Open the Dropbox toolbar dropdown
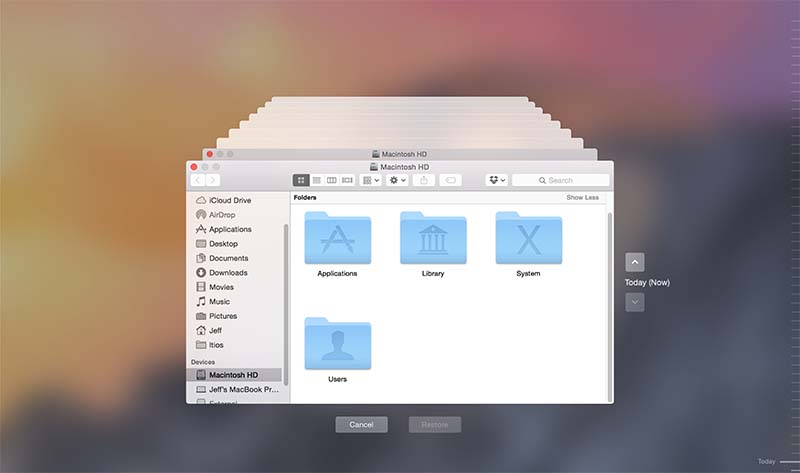Image resolution: width=800 pixels, height=473 pixels. (x=496, y=180)
